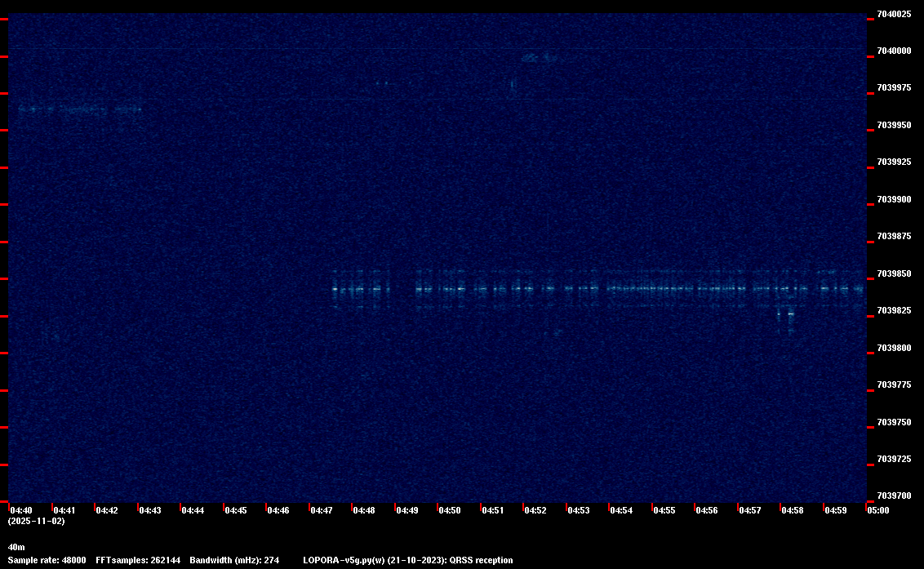Click the 04:42 time label
This screenshot has height=569, width=924.
click(x=107, y=510)
